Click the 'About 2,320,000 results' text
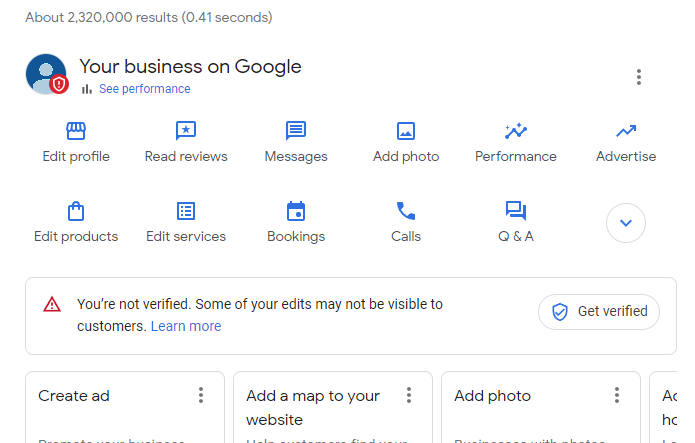 (x=148, y=17)
